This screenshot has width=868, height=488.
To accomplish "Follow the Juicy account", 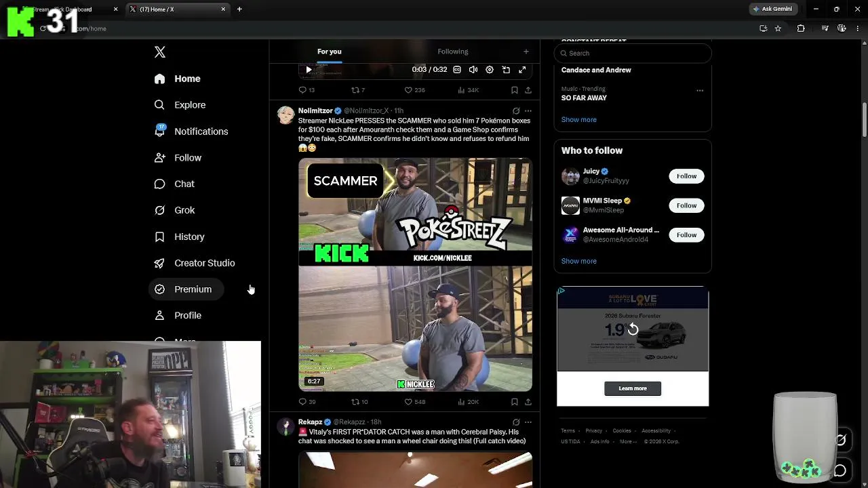I will [x=686, y=176].
